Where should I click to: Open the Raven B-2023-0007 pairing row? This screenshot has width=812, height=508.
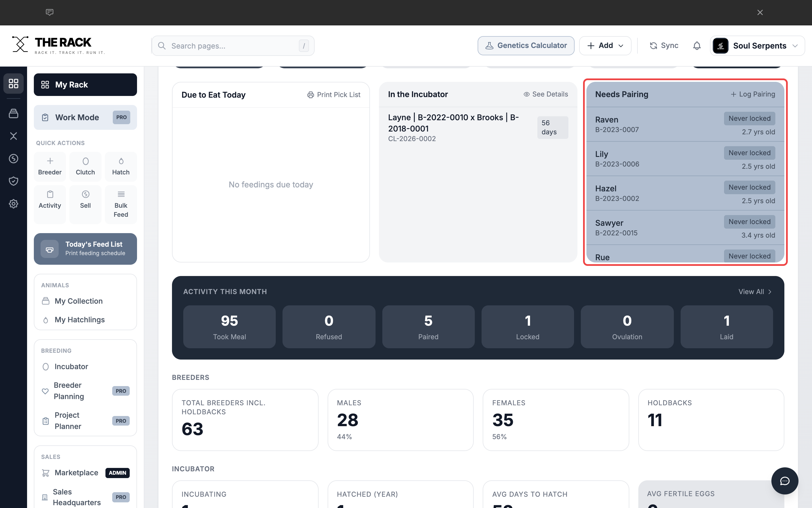tap(685, 124)
